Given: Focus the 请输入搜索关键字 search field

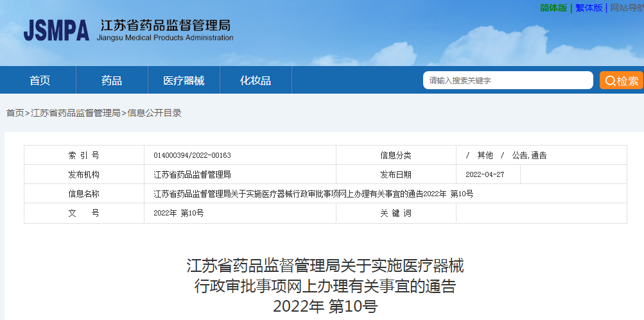Looking at the screenshot, I should pos(508,80).
